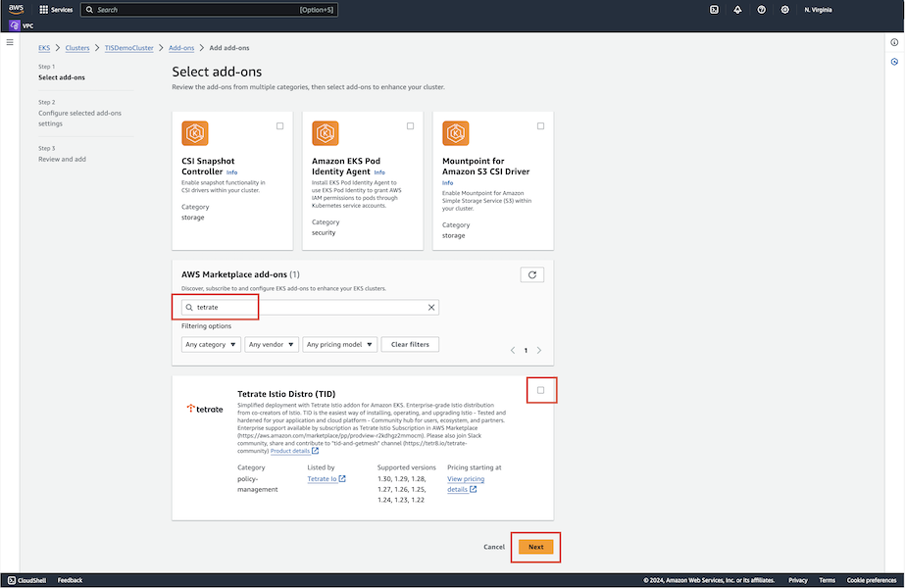The image size is (905, 588).
Task: Go to the previous results page
Action: tap(513, 350)
